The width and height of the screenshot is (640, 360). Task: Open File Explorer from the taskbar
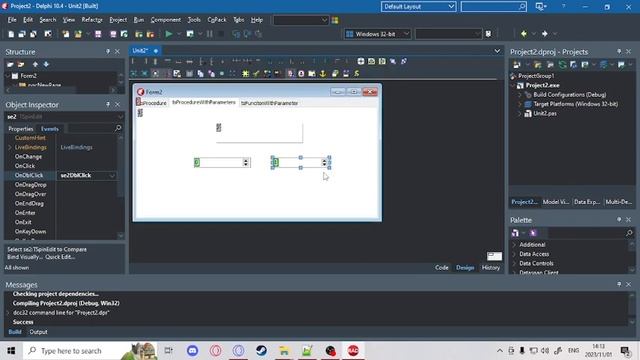point(284,351)
